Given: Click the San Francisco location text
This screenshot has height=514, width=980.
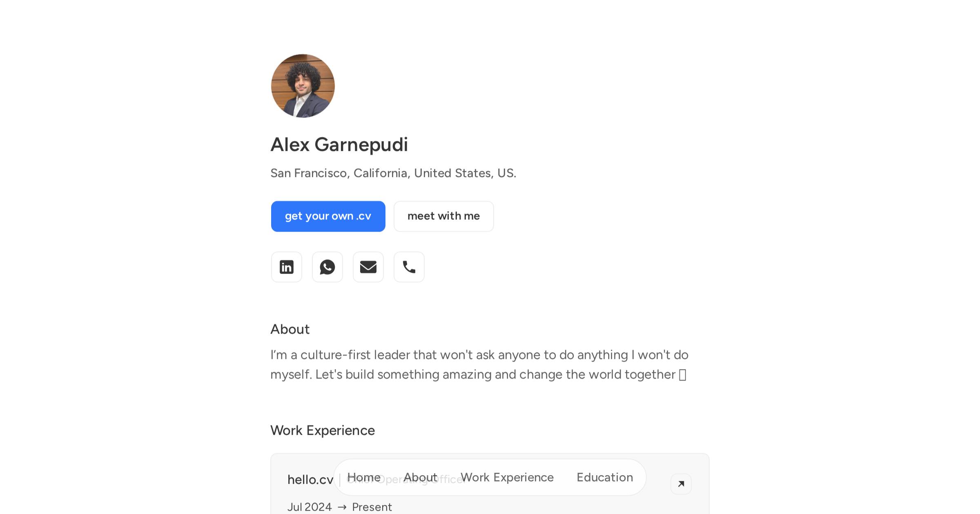Looking at the screenshot, I should [x=393, y=173].
